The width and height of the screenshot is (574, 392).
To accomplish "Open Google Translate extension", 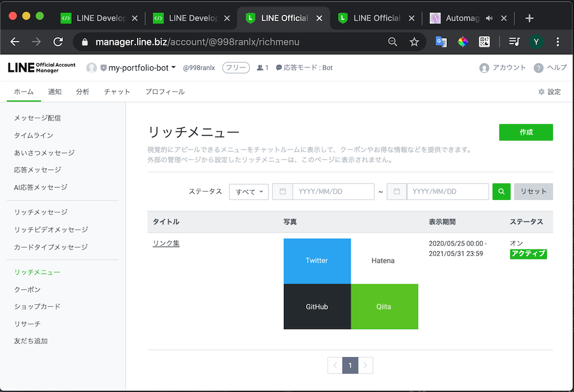I will 441,42.
